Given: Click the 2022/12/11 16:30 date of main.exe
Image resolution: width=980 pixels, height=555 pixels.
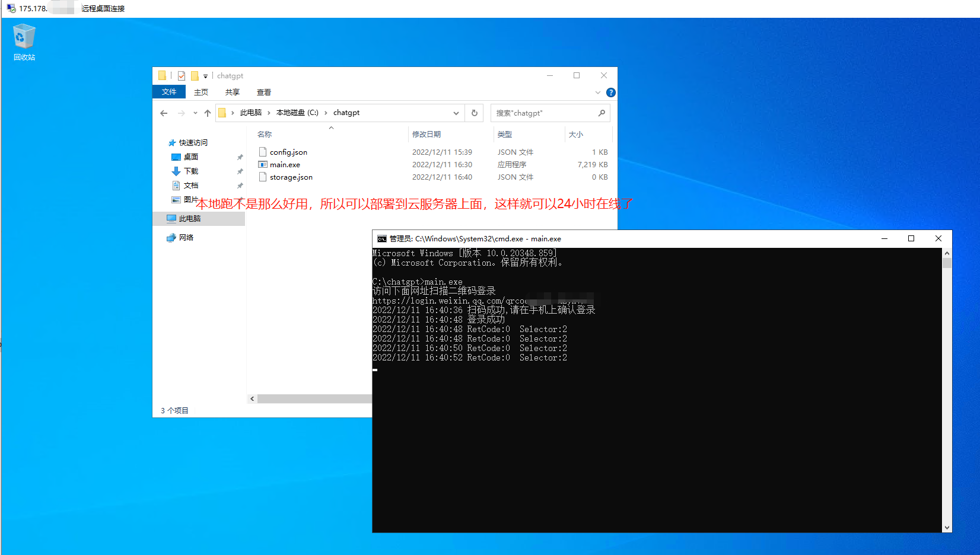Looking at the screenshot, I should click(x=442, y=165).
